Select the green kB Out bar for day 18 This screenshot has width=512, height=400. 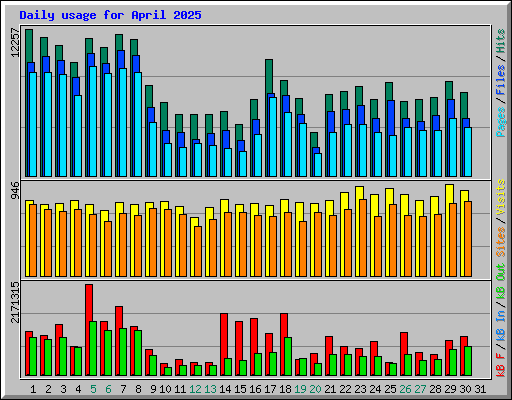(288, 356)
